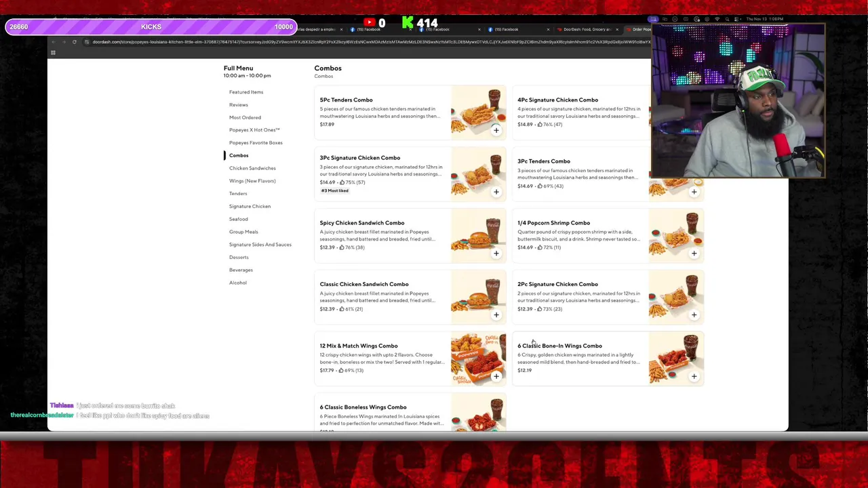Go to Reviews section in sidebar
Screen dimensions: 868x488
(x=239, y=105)
